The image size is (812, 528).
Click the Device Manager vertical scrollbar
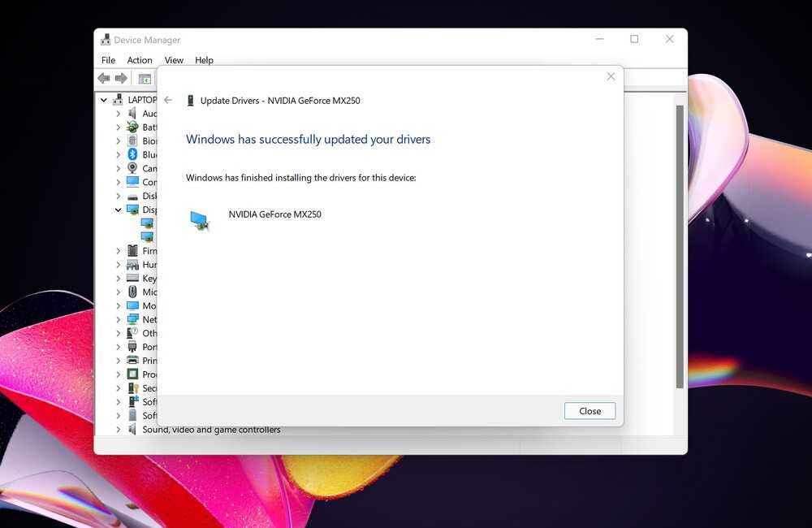[680, 244]
